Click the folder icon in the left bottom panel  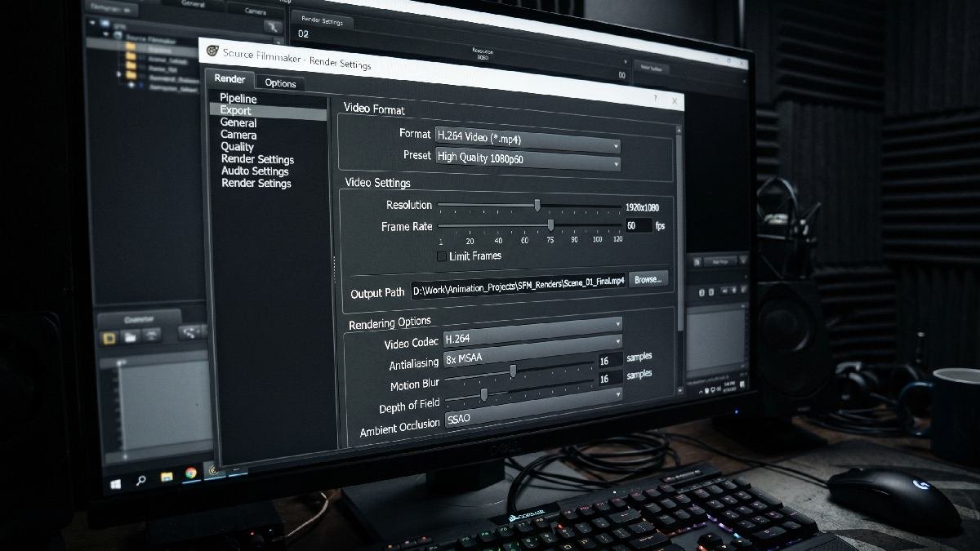tap(131, 335)
